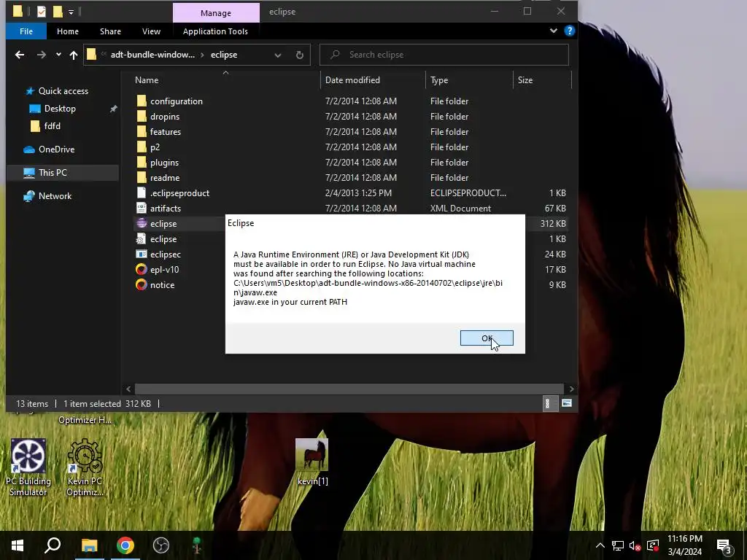Viewport: 747px width, 560px height.
Task: Open the Share ribbon tab
Action: [110, 31]
